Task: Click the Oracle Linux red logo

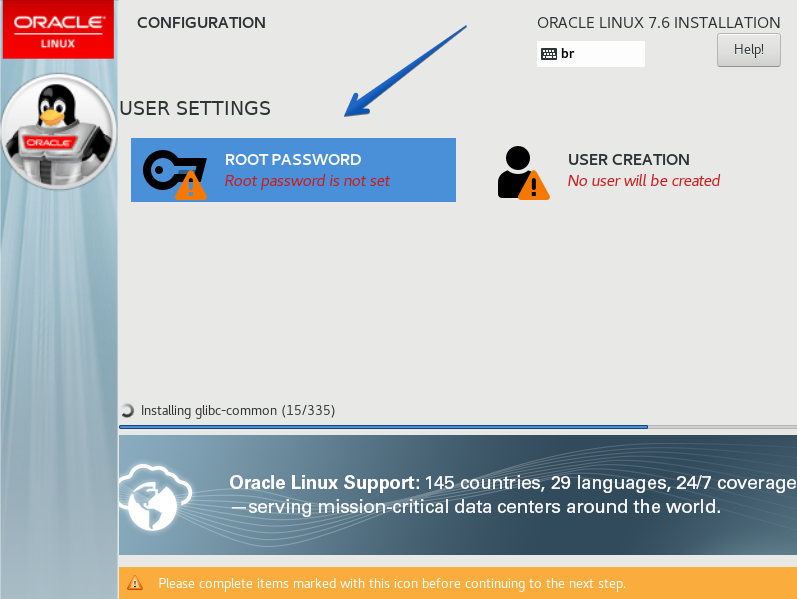Action: [58, 30]
